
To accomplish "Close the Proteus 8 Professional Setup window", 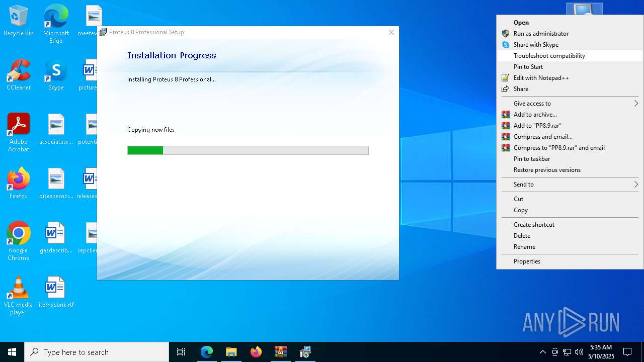I will point(391,32).
